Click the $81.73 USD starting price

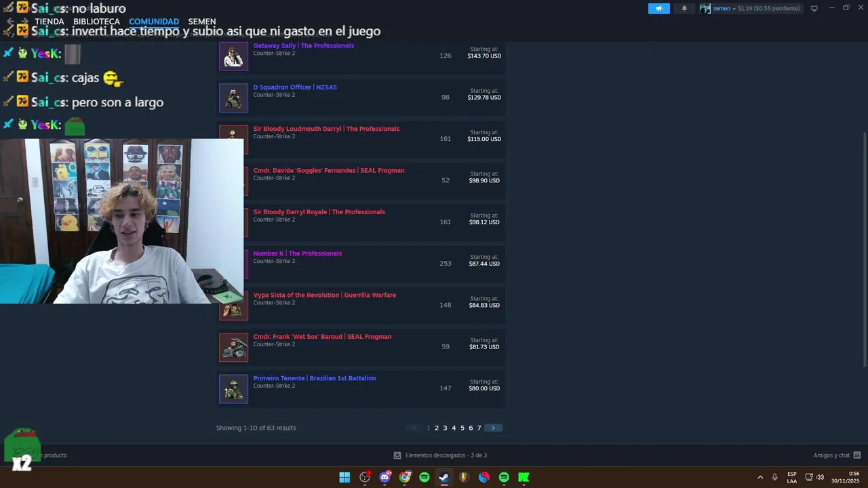[x=484, y=347]
